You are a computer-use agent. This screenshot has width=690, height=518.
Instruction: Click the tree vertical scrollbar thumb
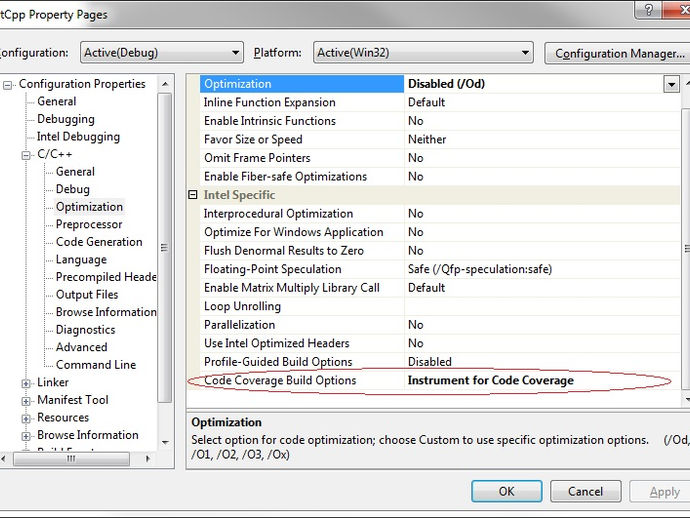pos(165,247)
